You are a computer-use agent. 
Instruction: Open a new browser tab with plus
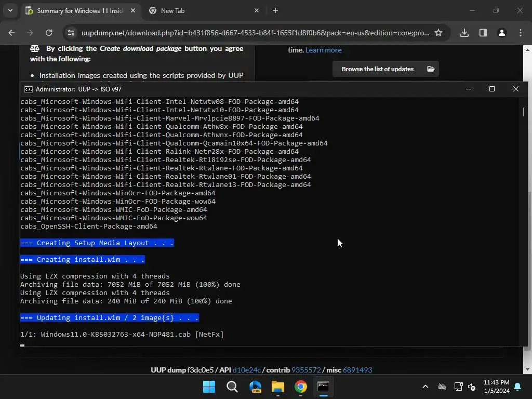tap(275, 10)
